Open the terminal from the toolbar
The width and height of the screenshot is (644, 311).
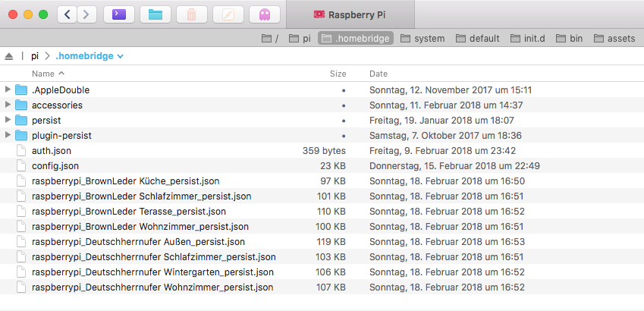click(118, 14)
